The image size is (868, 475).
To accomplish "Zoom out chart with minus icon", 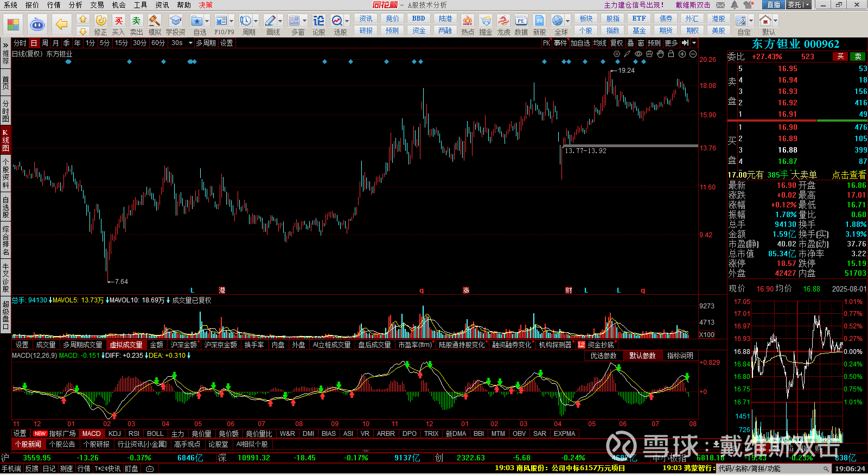I will point(693,54).
